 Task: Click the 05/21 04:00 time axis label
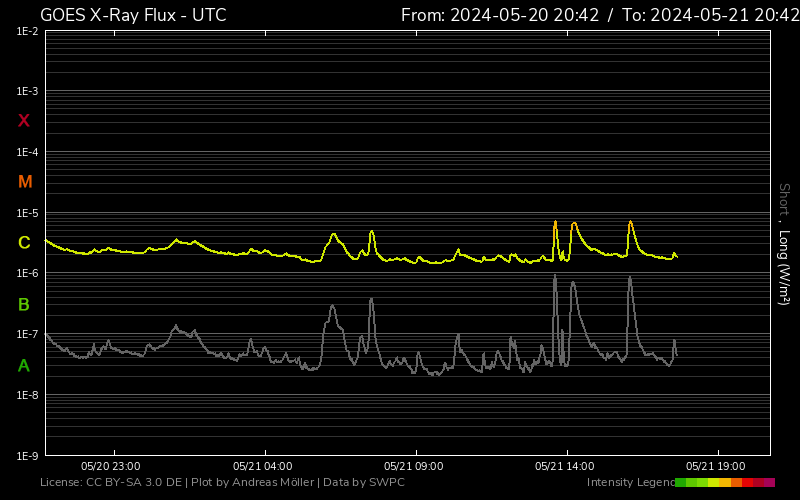point(262,466)
